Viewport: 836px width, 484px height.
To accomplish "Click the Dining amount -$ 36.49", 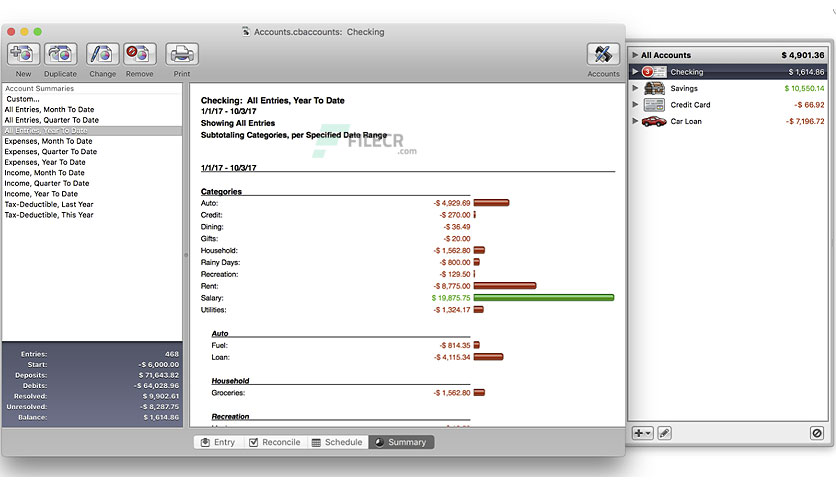I will 456,227.
